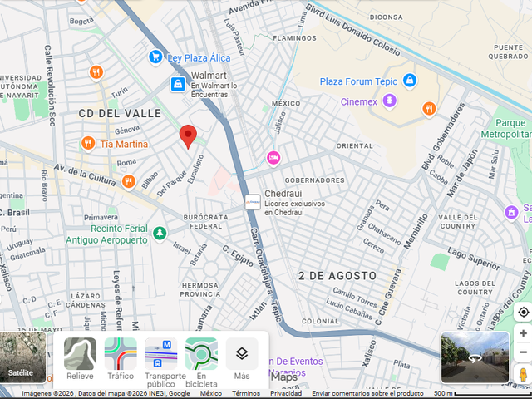The image size is (532, 399).
Task: Click the Blvrd Luis Donaldo Colosio road label
Action: [352, 30]
